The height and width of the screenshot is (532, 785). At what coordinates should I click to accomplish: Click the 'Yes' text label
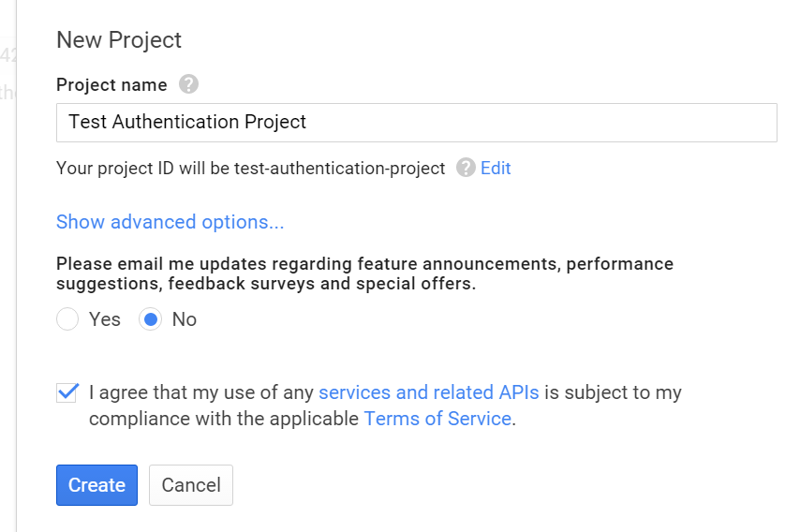coord(105,319)
